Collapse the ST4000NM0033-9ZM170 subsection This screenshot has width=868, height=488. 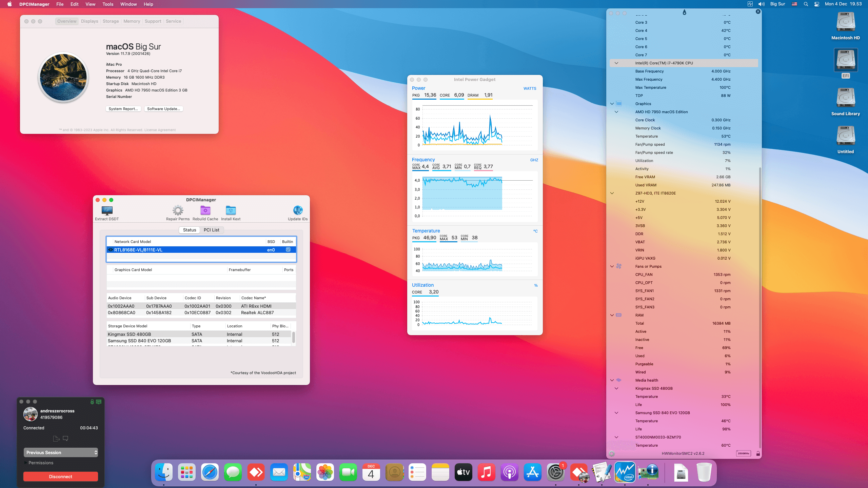click(616, 437)
